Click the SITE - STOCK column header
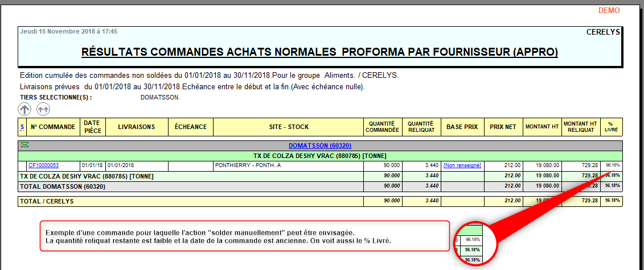This screenshot has height=270, width=644. (x=288, y=127)
